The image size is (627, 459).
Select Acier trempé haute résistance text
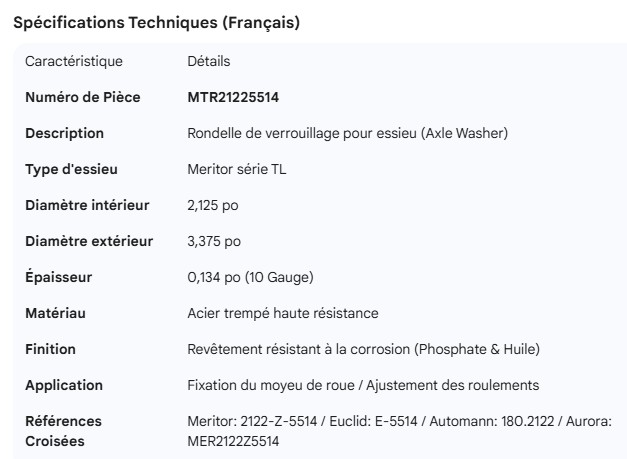[283, 313]
